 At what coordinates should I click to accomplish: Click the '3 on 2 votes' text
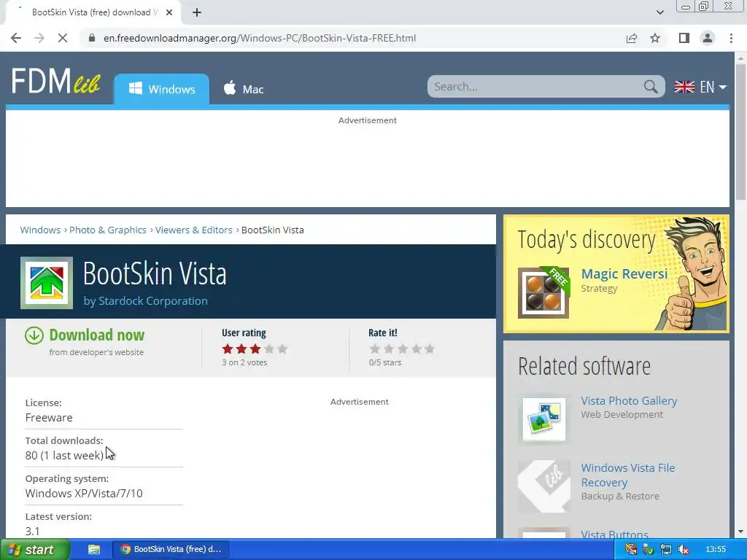click(x=244, y=362)
